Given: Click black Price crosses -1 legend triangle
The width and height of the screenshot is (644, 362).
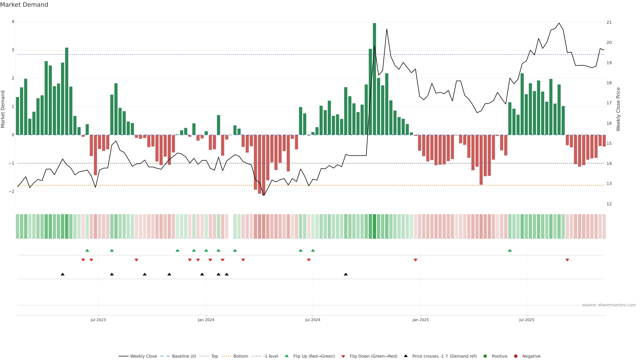Looking at the screenshot, I should pos(406,356).
